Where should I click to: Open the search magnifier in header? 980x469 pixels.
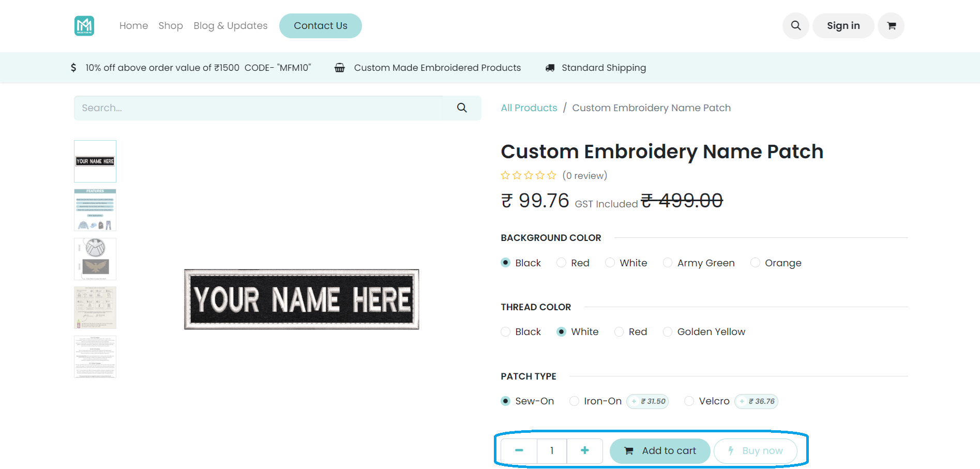coord(796,26)
